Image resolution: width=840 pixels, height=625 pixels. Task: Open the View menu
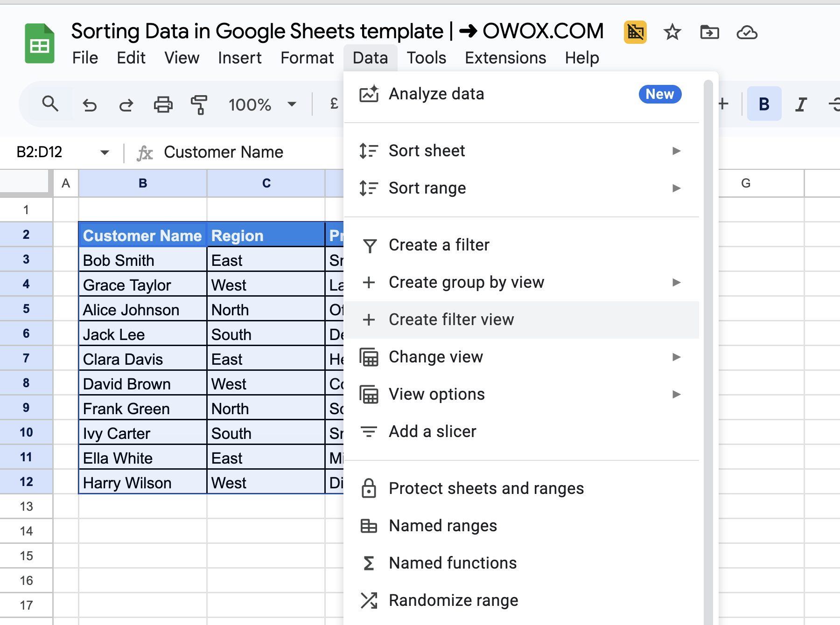point(182,58)
